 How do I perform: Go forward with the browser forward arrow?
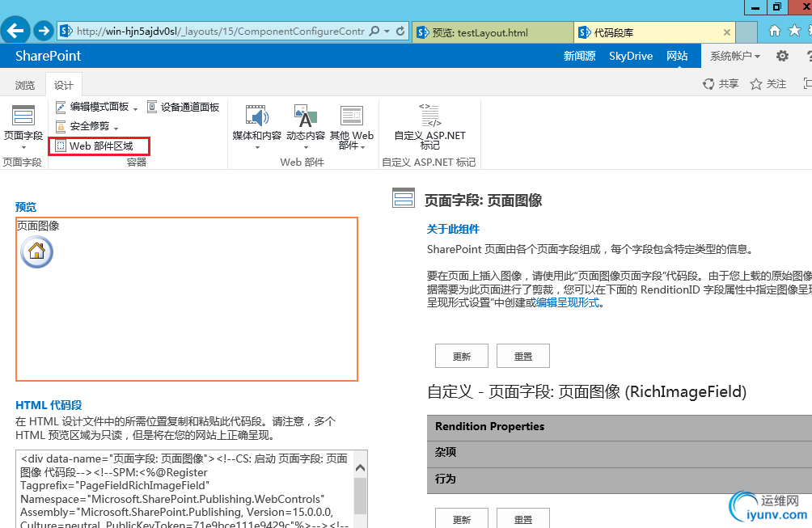click(x=44, y=31)
